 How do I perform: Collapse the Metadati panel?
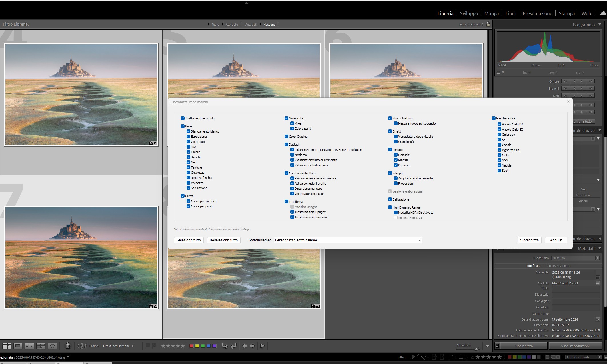coord(600,249)
